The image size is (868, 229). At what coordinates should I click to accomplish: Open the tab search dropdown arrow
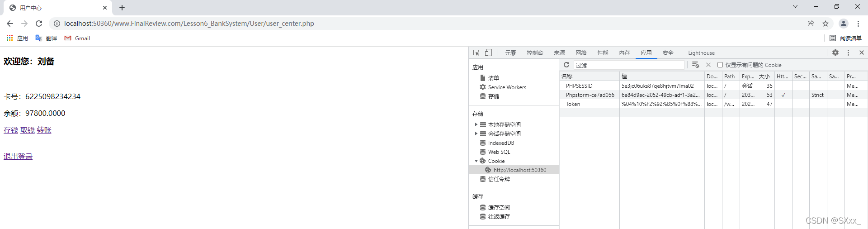(x=795, y=7)
